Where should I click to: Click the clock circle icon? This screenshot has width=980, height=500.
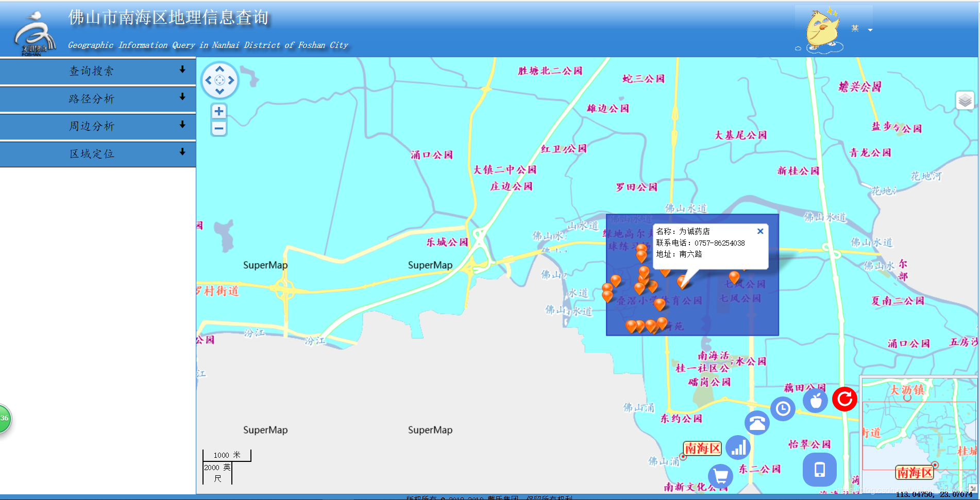click(x=783, y=409)
